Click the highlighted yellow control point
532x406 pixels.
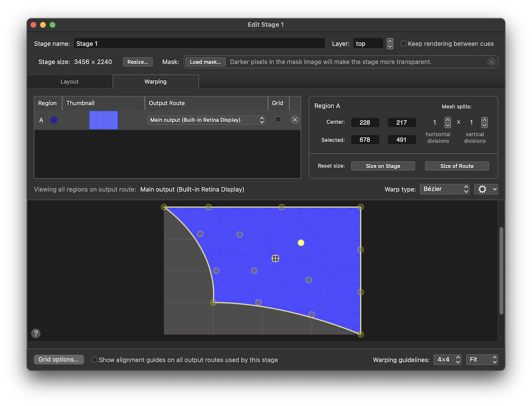pos(301,243)
